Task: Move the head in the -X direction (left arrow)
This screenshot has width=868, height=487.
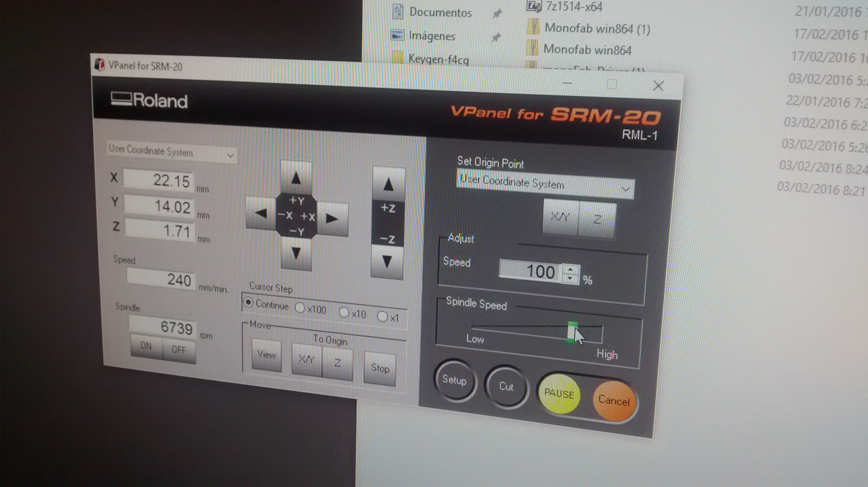Action: [x=260, y=214]
